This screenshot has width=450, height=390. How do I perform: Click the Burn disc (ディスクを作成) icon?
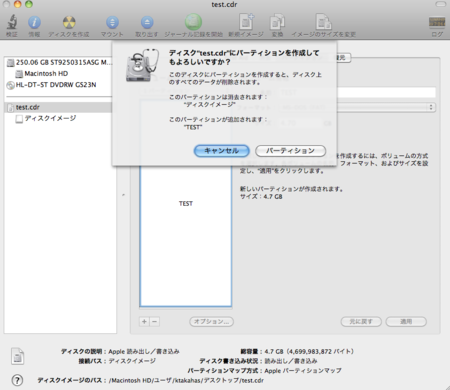coord(69,23)
